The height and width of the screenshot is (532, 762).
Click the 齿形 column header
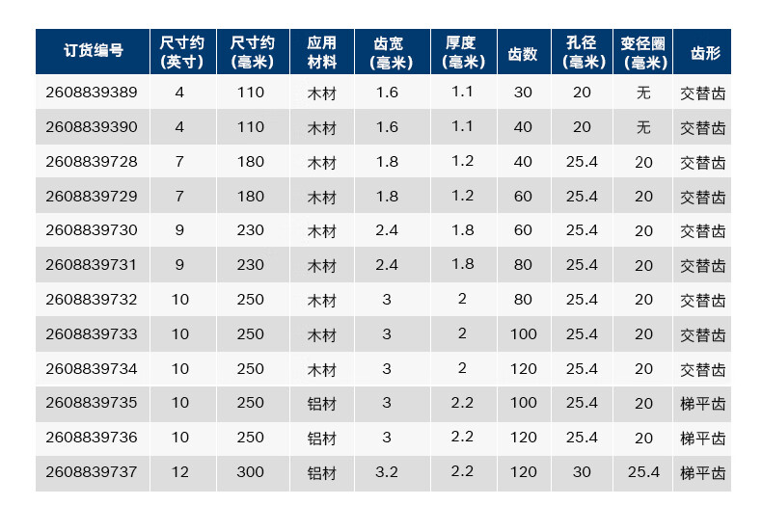click(x=705, y=53)
